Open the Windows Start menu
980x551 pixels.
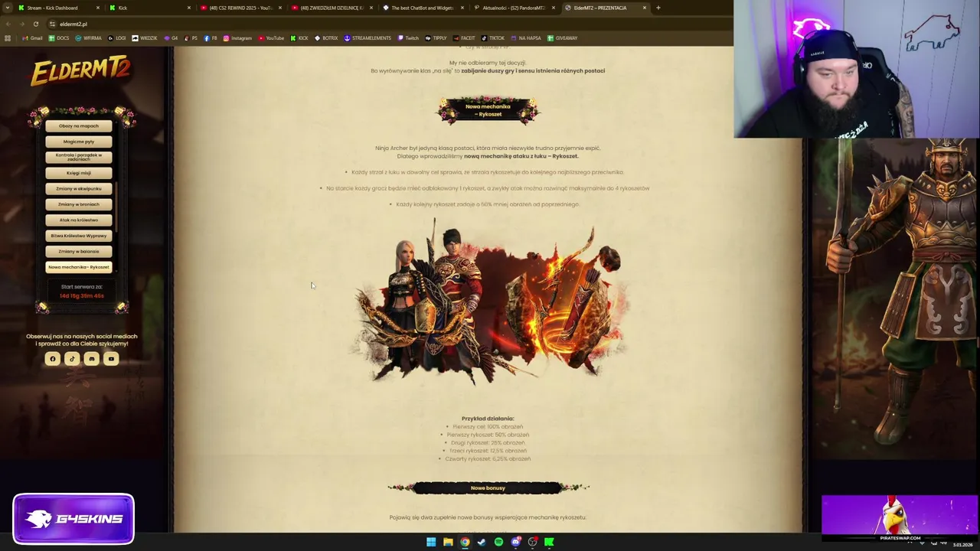tap(431, 542)
